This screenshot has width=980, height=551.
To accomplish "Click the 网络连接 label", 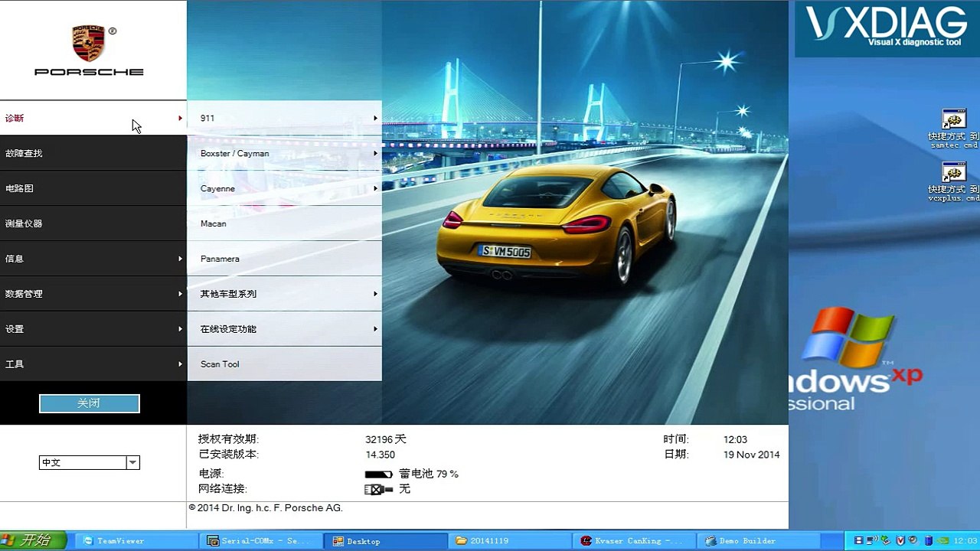I will (x=223, y=489).
